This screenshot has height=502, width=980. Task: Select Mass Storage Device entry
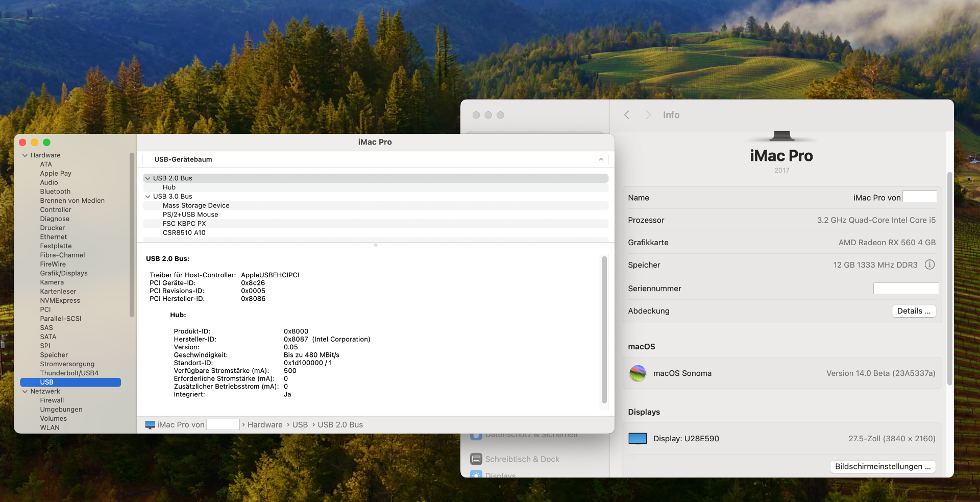(196, 205)
